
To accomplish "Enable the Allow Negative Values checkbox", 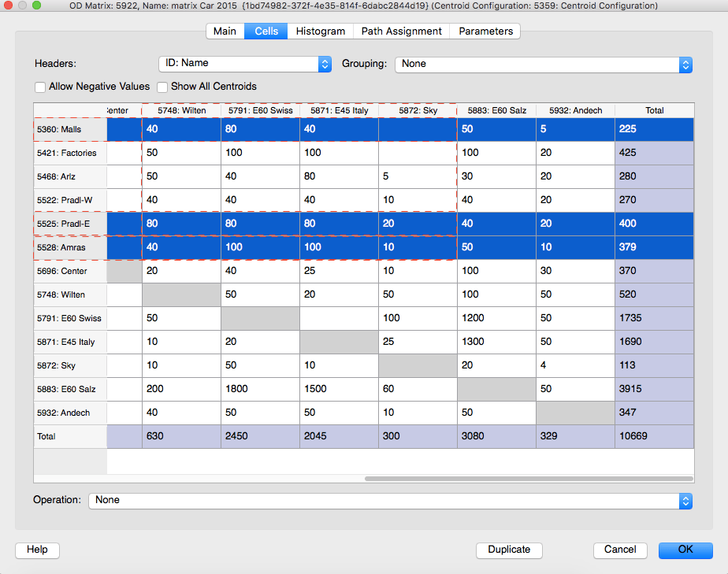I will 40,87.
